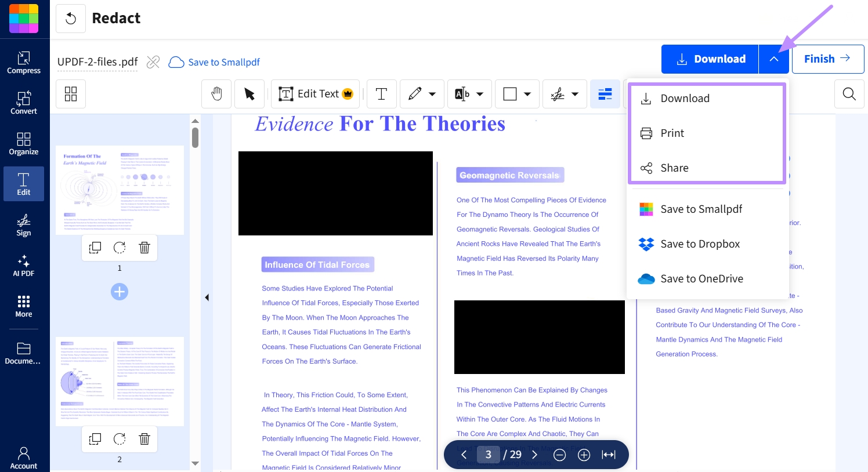Open AI PDF from the sidebar
Image resolution: width=868 pixels, height=472 pixels.
tap(23, 266)
